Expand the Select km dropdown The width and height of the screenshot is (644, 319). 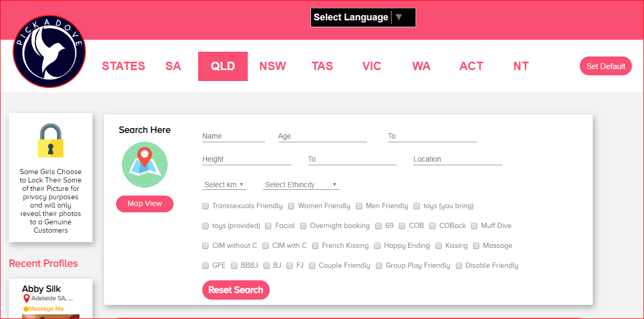click(224, 185)
